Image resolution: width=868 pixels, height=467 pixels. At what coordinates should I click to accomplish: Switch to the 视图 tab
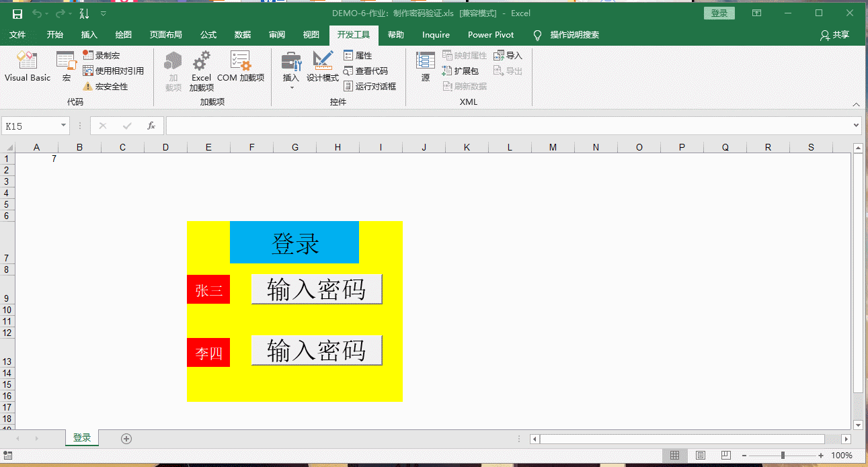311,35
